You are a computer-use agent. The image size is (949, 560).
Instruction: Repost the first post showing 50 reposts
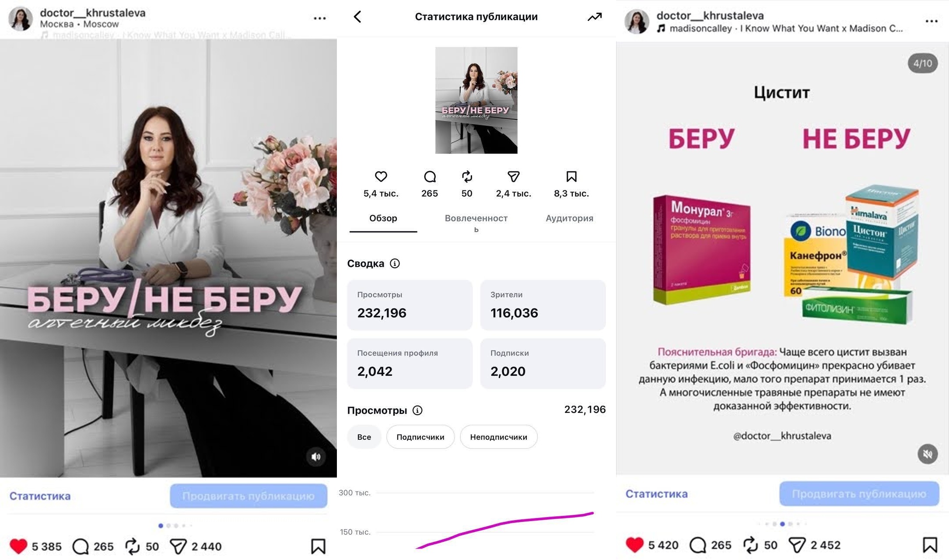coord(132,546)
